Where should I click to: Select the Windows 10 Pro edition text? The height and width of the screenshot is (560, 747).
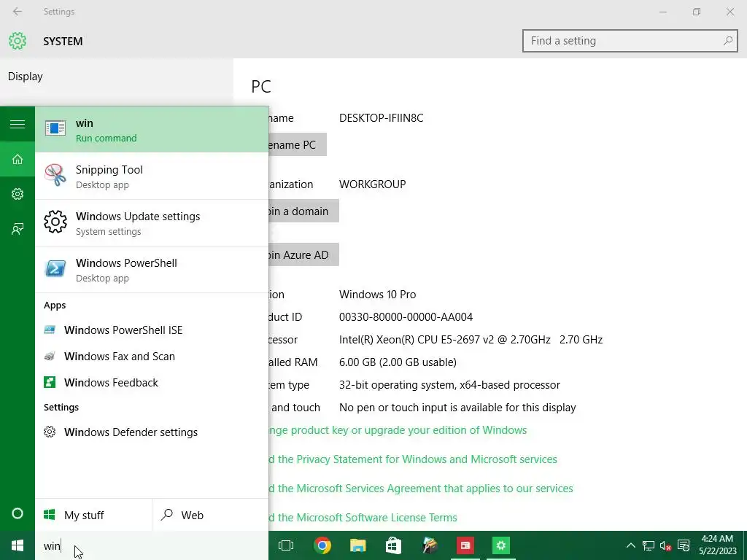(377, 295)
